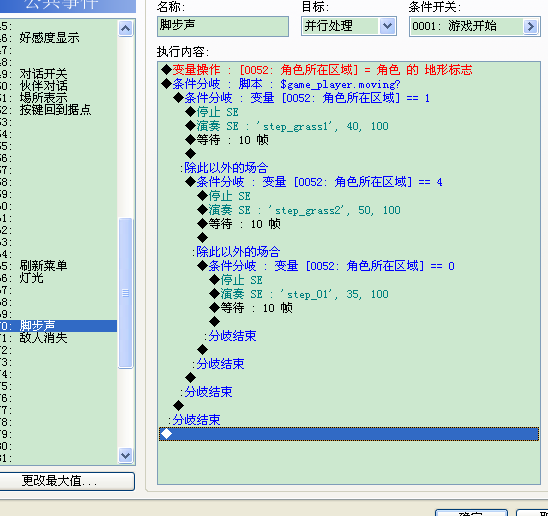Screen dimensions: 548x516
Task: Click the 名称 field containing 脚步声
Action: (223, 26)
